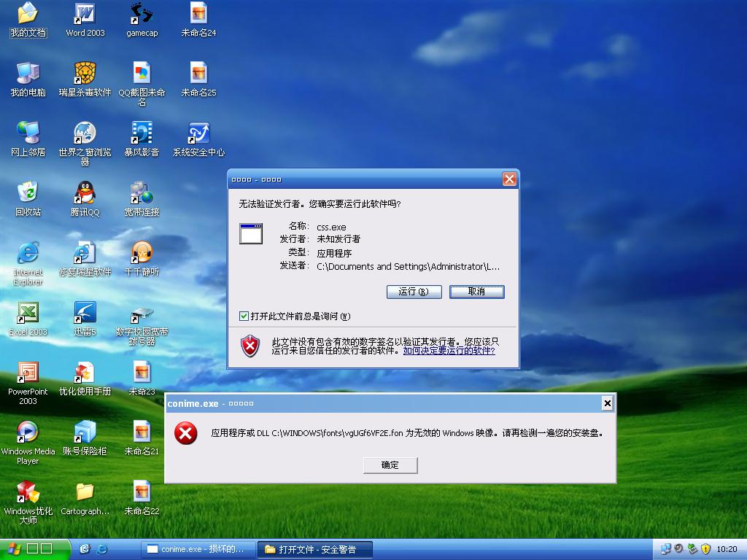Select the 未命名22 file icon
This screenshot has width=747, height=560.
tap(142, 498)
